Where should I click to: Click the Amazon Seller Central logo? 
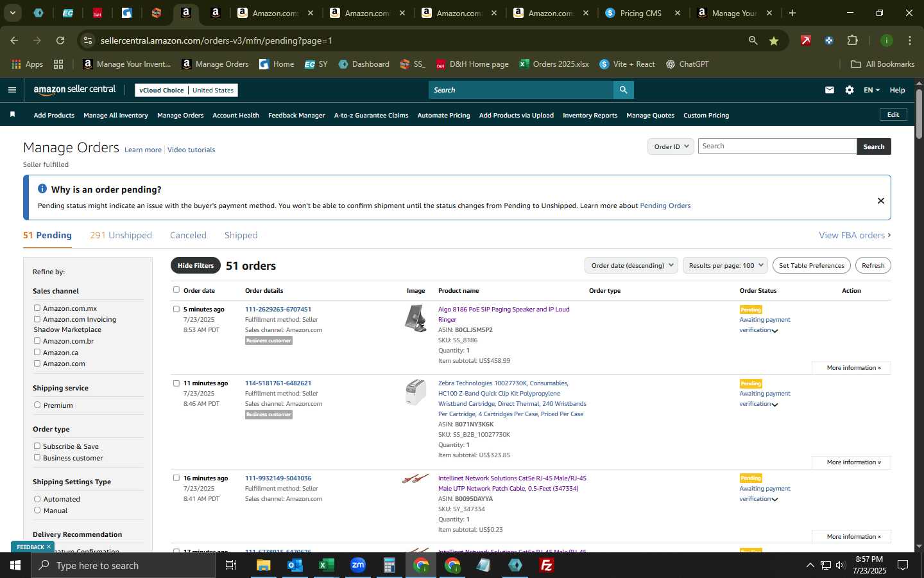[x=74, y=90]
